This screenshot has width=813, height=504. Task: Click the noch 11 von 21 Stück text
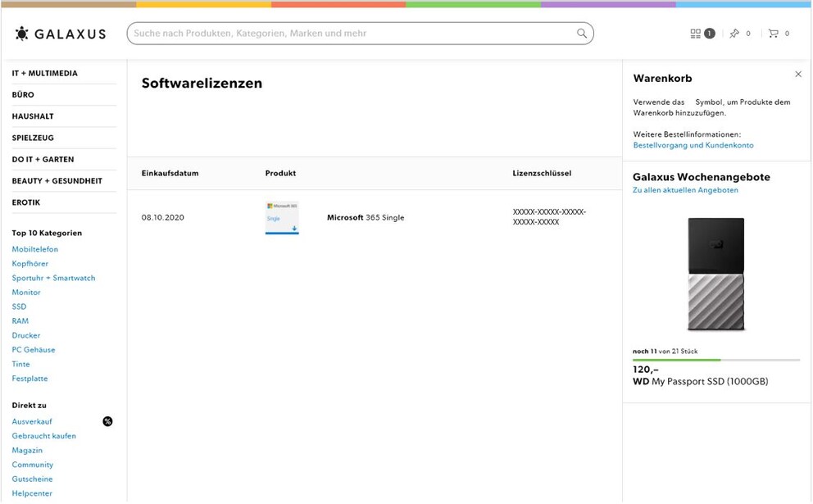point(665,351)
